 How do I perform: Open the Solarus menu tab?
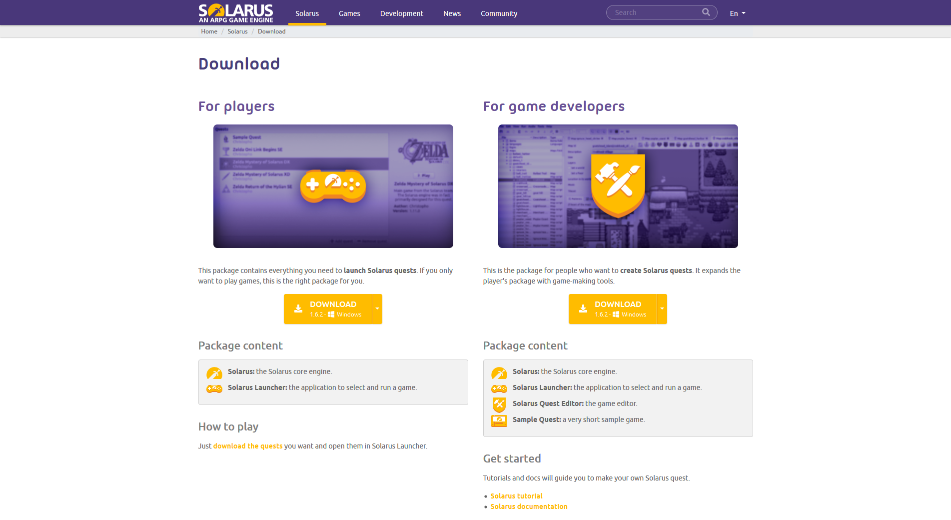coord(307,13)
